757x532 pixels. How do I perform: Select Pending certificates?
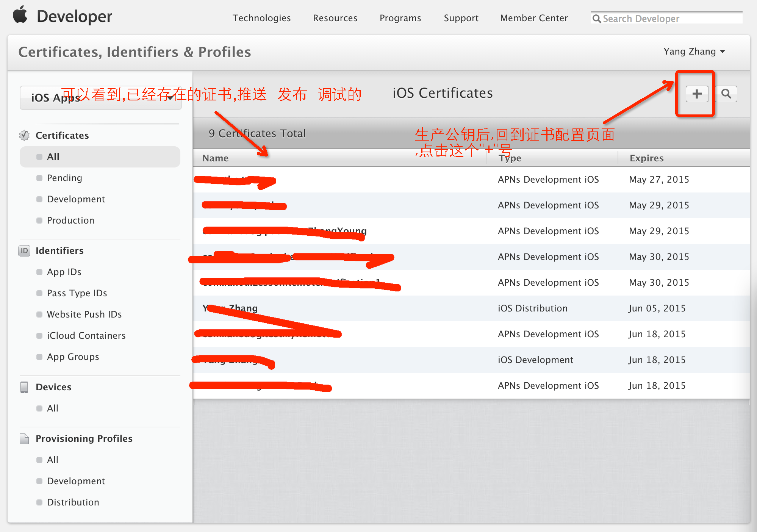[x=64, y=178]
